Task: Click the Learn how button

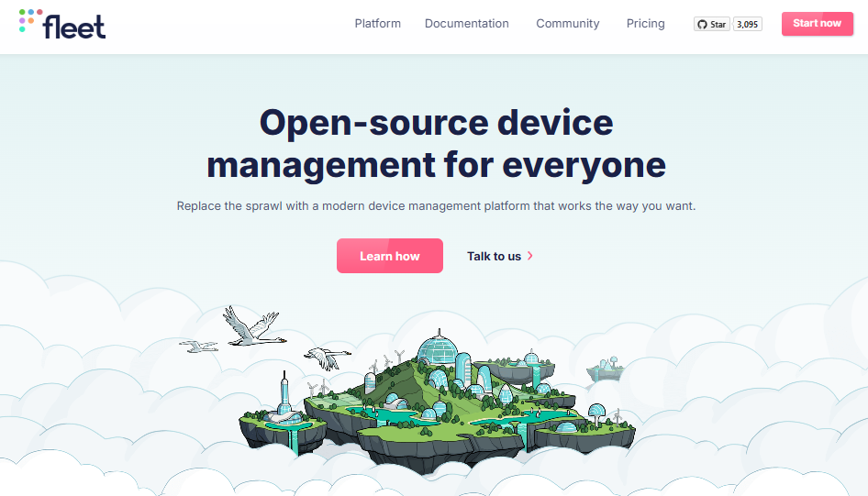Action: 390,256
